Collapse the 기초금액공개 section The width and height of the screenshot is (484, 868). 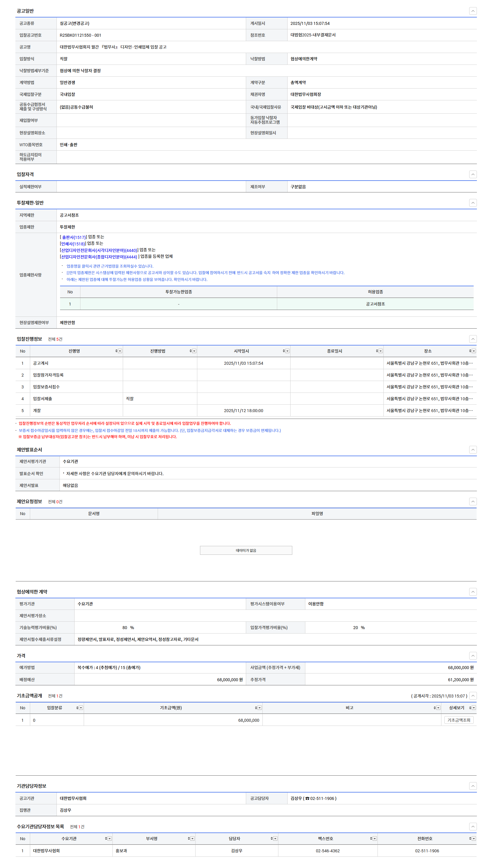(x=472, y=695)
